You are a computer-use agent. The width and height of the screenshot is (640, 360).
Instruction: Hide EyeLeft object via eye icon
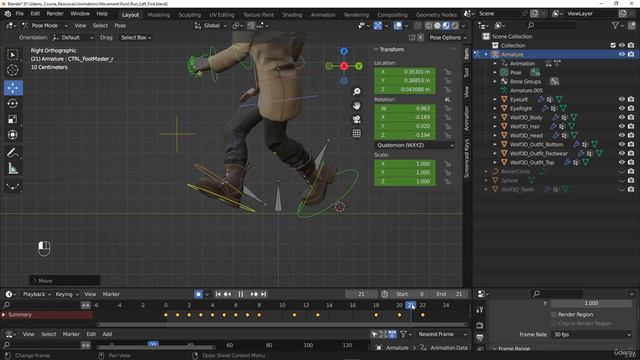(622, 99)
